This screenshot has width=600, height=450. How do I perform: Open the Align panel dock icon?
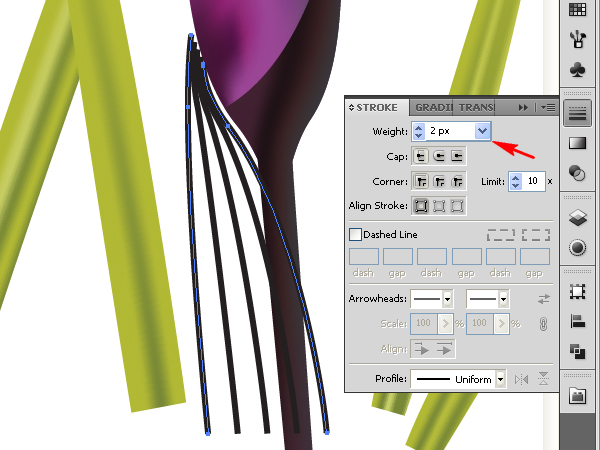click(x=577, y=321)
